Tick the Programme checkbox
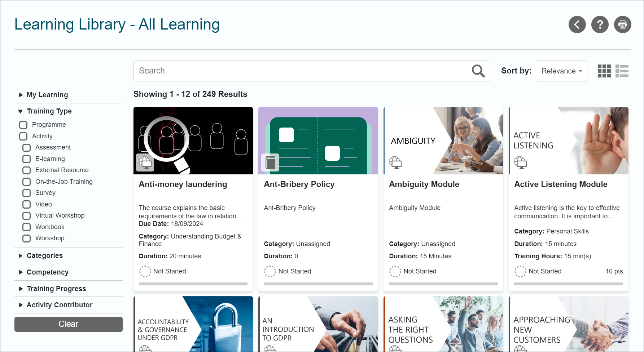The height and width of the screenshot is (352, 644). (x=23, y=125)
